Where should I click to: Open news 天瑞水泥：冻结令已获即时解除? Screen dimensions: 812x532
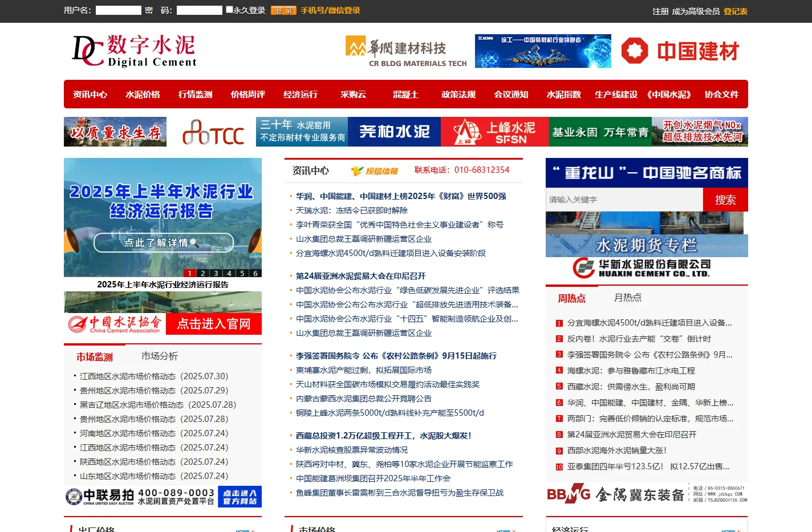[352, 210]
